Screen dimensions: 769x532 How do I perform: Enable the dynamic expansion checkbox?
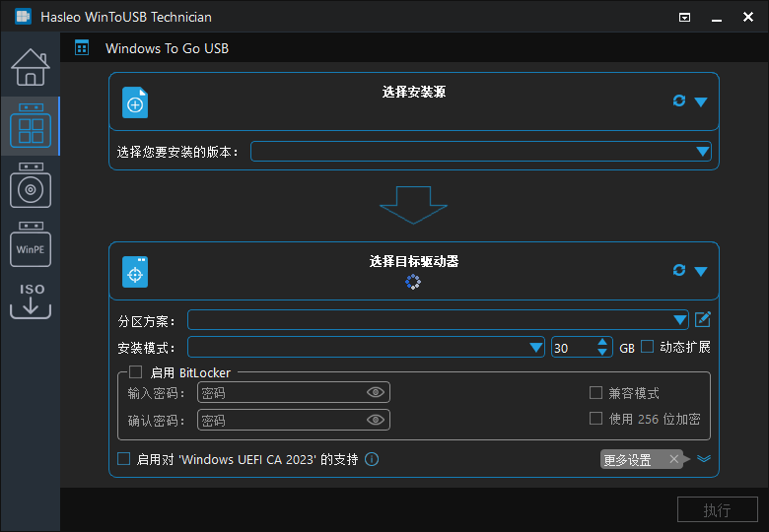(648, 347)
